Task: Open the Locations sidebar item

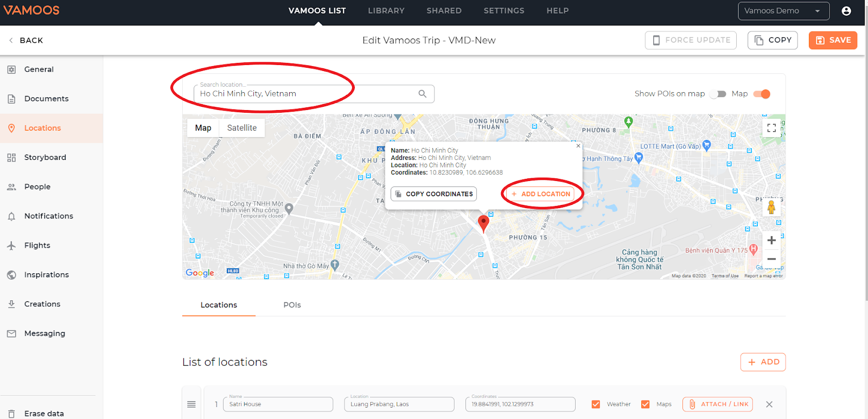Action: point(52,128)
